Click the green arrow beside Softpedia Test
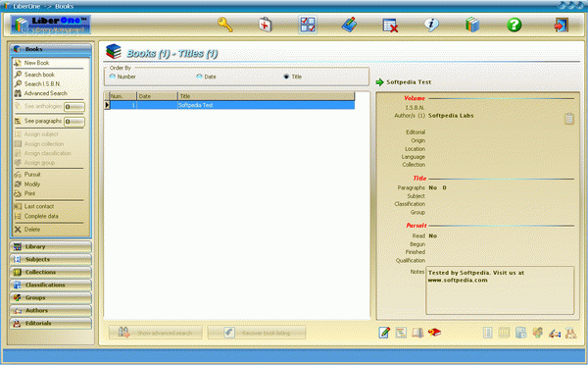The image size is (588, 365). (380, 81)
